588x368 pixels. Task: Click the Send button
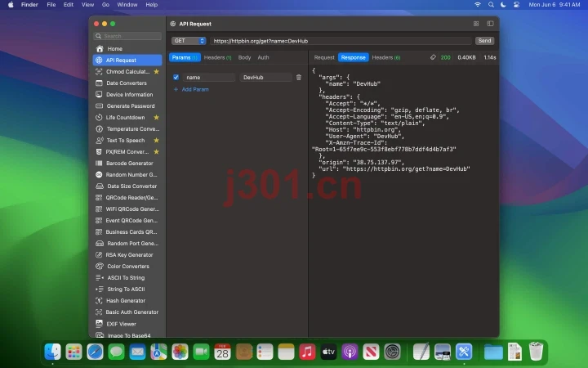click(x=484, y=41)
